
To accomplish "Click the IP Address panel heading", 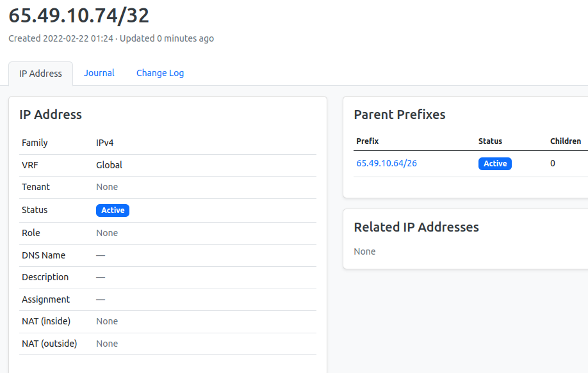I will coord(51,115).
